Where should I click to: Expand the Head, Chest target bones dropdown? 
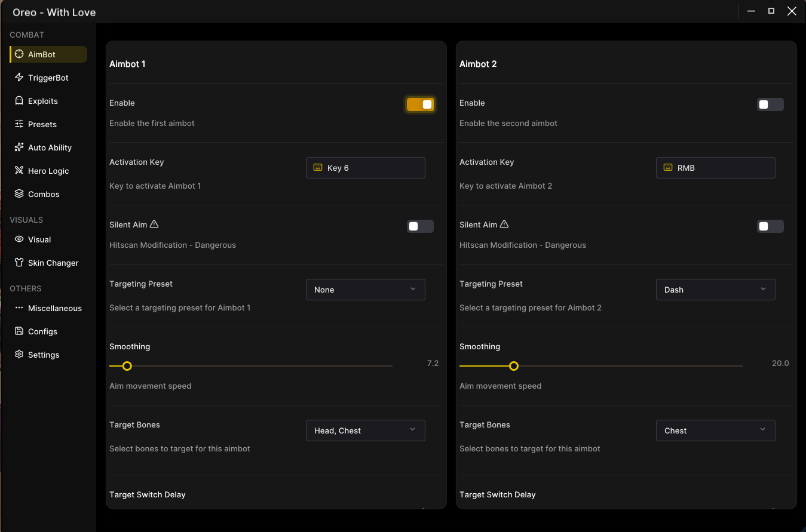[x=366, y=430]
